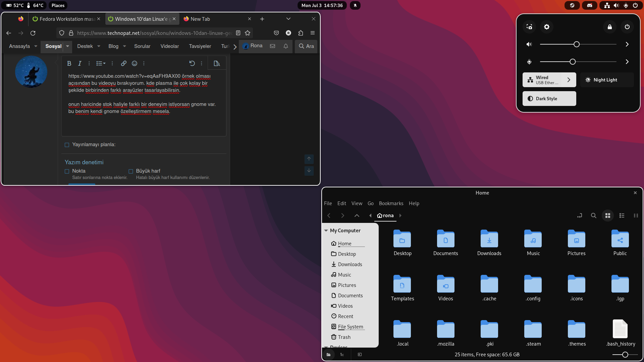Click the Bold formatting icon in editor

coord(69,63)
